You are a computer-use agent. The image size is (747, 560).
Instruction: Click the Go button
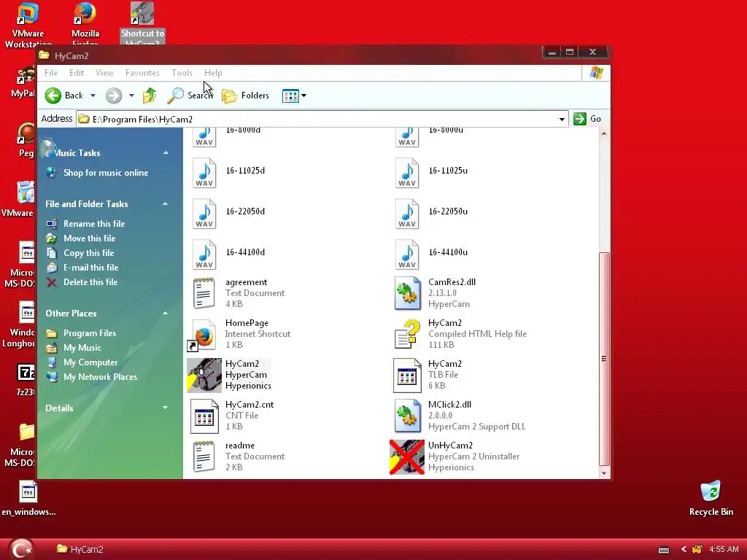tap(587, 119)
